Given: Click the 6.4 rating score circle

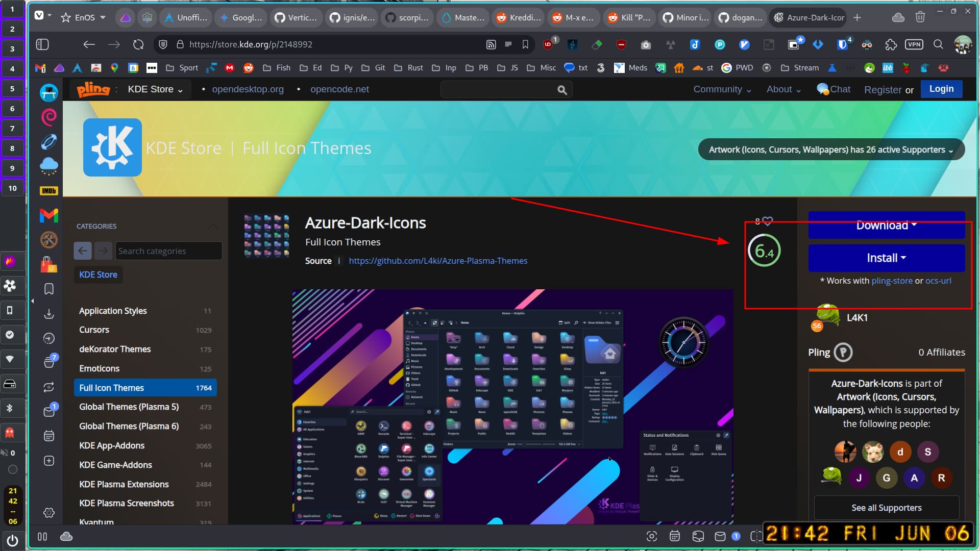Looking at the screenshot, I should pos(764,251).
